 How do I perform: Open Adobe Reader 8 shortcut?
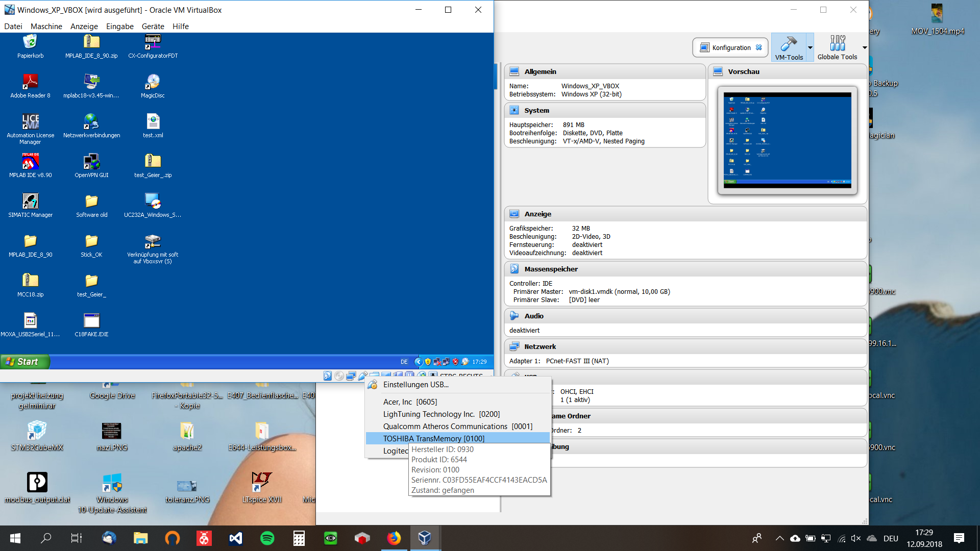coord(30,86)
